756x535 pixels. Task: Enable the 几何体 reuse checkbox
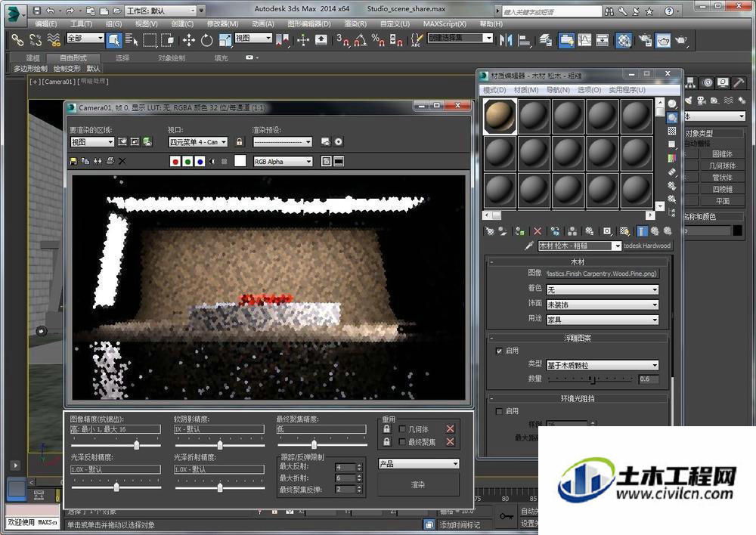pos(402,428)
